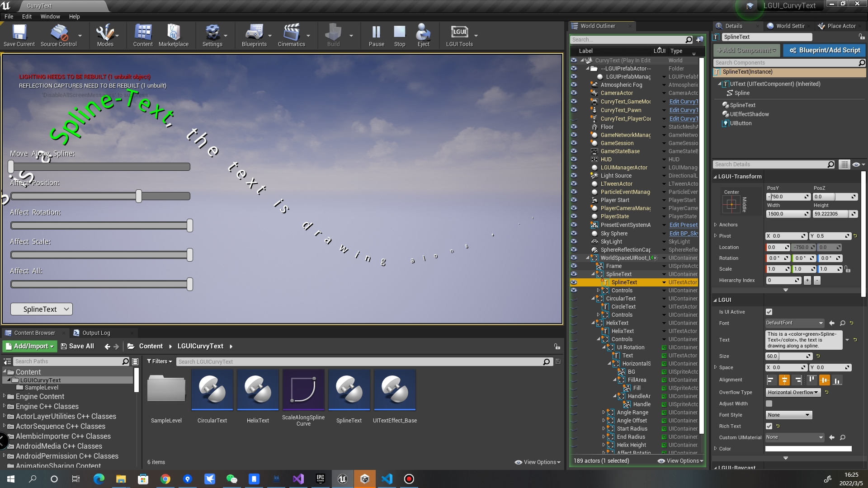Open the Marketplace from the toolbar

174,35
